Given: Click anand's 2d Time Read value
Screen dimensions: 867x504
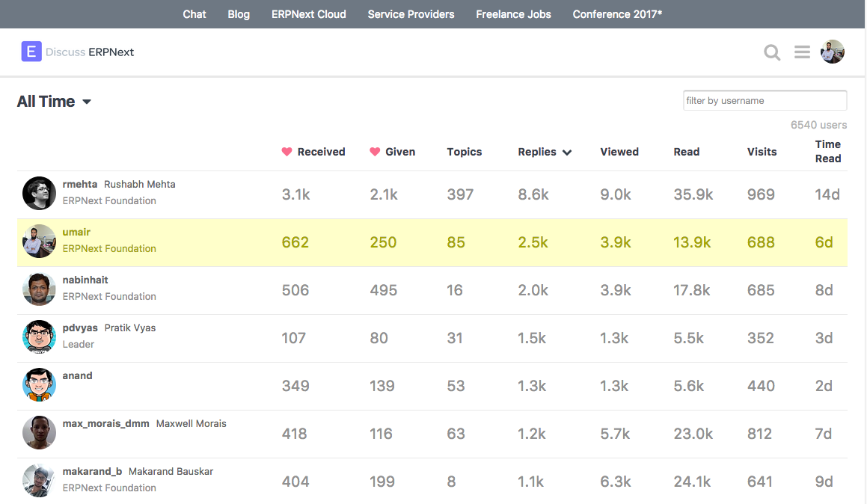Looking at the screenshot, I should (x=824, y=386).
